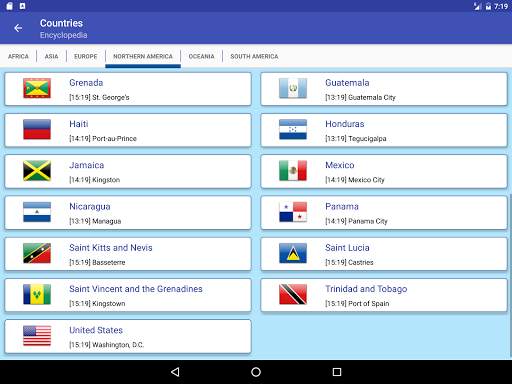Open the Honduras country name

click(x=345, y=124)
